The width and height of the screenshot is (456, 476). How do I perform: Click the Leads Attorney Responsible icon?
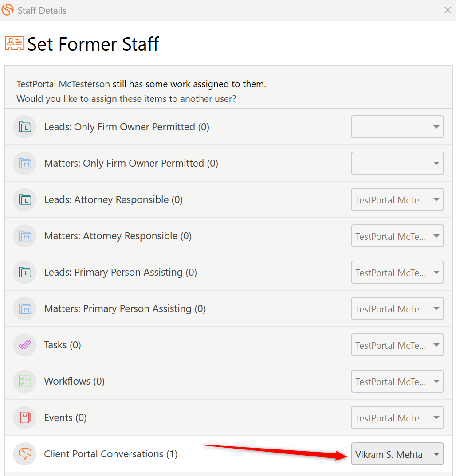click(x=25, y=200)
